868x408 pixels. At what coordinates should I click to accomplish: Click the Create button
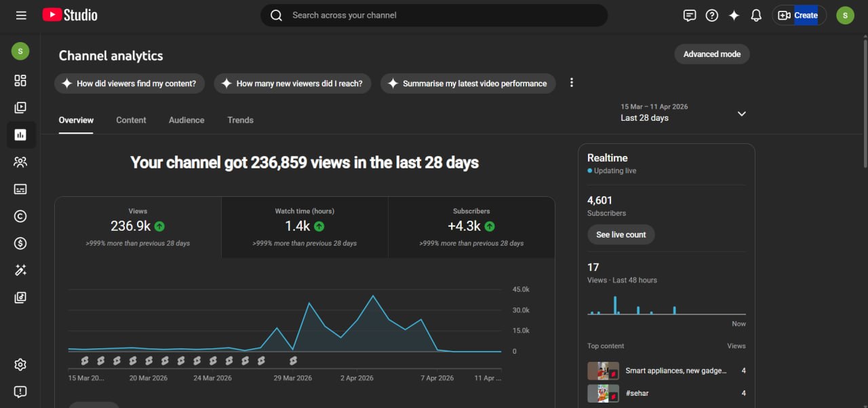click(x=799, y=15)
